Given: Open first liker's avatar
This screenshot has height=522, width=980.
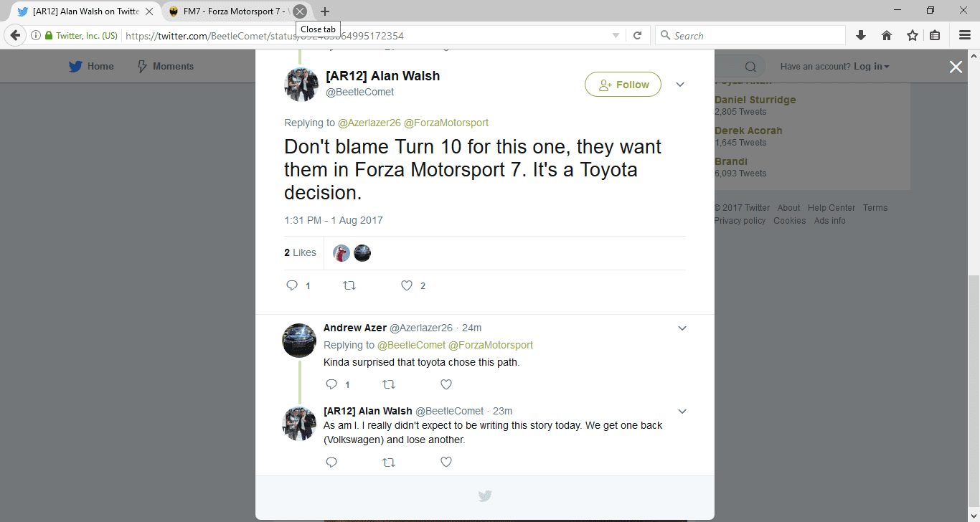Looking at the screenshot, I should click(x=341, y=253).
